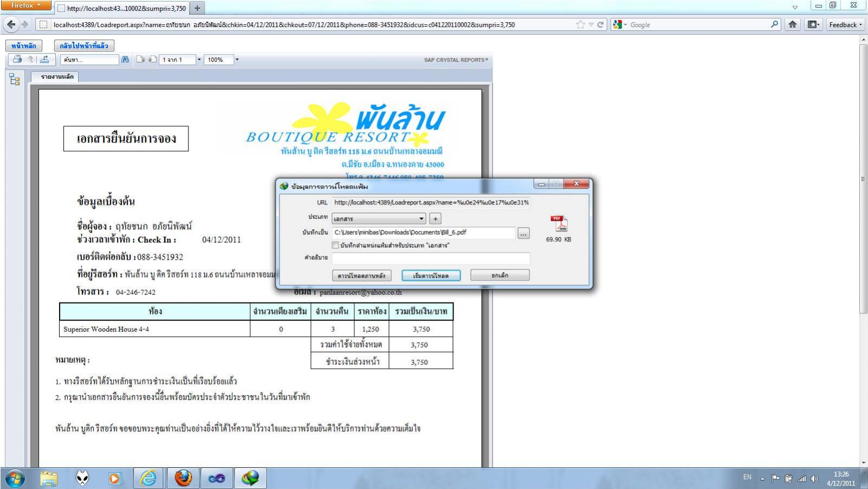
Task: Open the Firefox home page icon
Action: click(793, 24)
